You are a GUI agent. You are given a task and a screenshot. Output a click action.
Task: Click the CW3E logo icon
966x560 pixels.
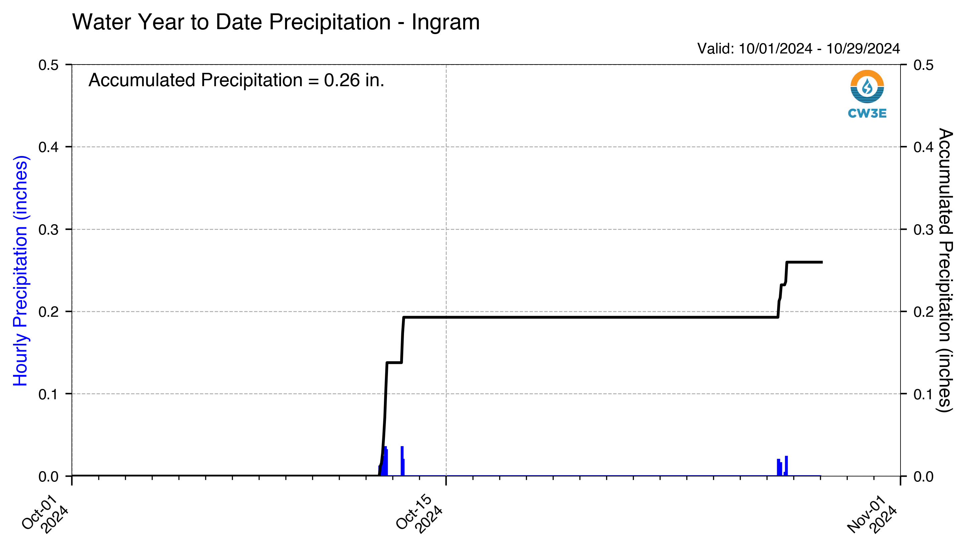coord(867,87)
